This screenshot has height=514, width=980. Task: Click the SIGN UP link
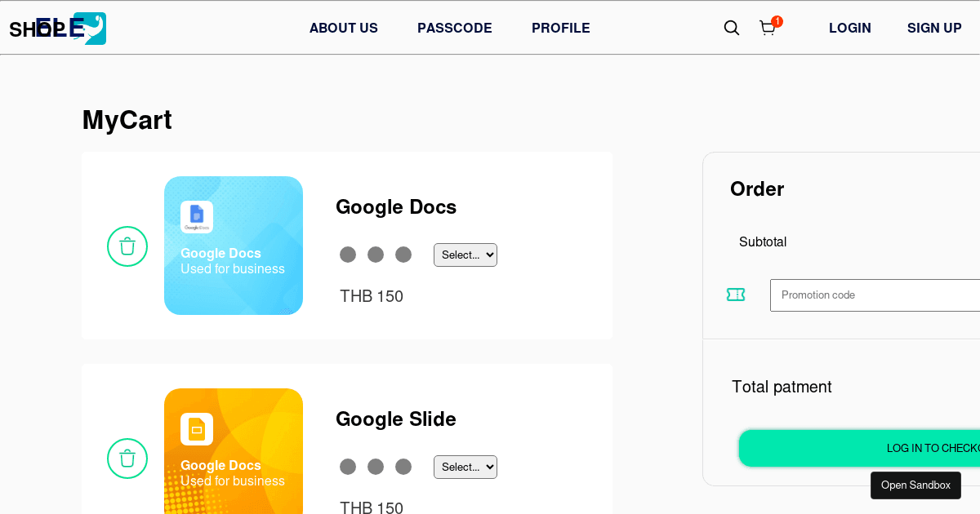point(934,28)
